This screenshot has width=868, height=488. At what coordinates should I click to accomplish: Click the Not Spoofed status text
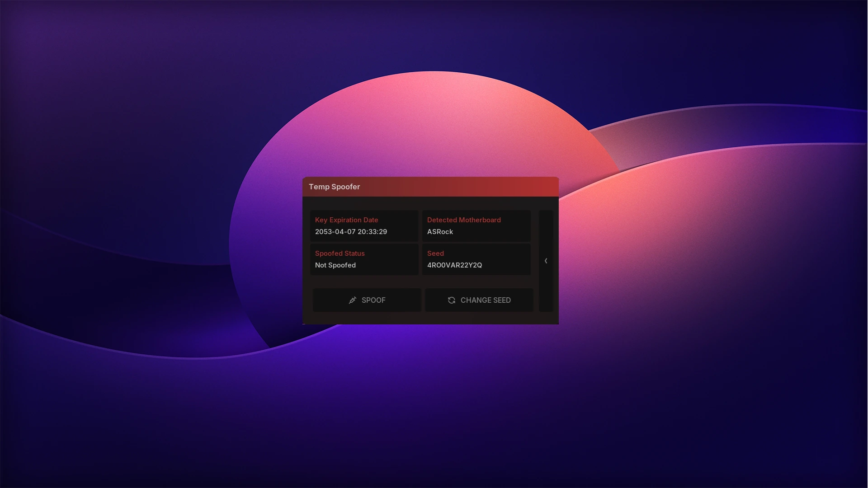click(x=335, y=265)
